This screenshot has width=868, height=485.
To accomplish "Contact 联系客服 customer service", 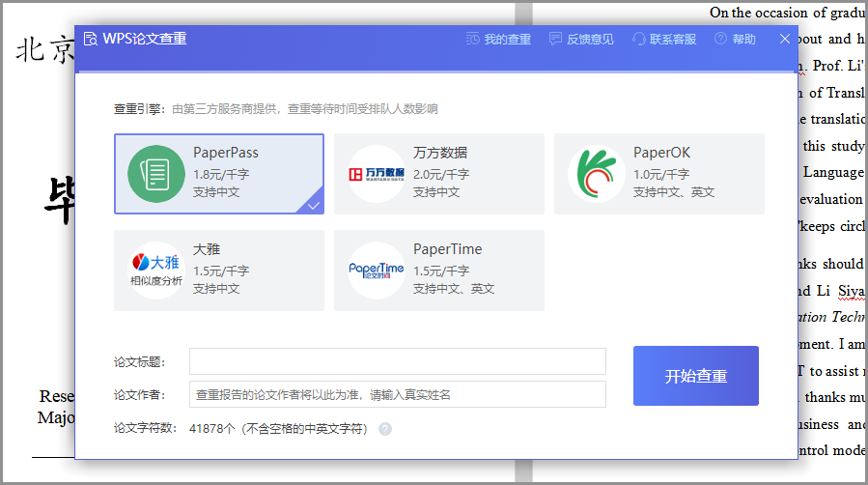I will 664,39.
